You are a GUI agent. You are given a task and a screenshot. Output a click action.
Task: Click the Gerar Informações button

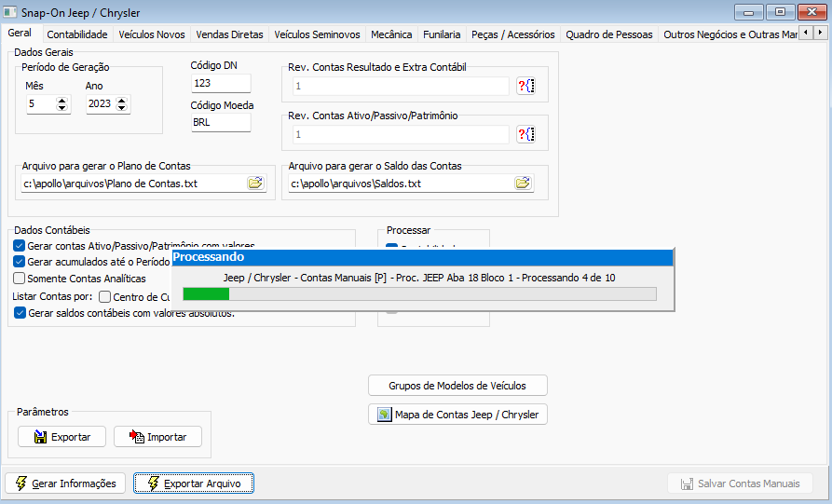tap(65, 484)
